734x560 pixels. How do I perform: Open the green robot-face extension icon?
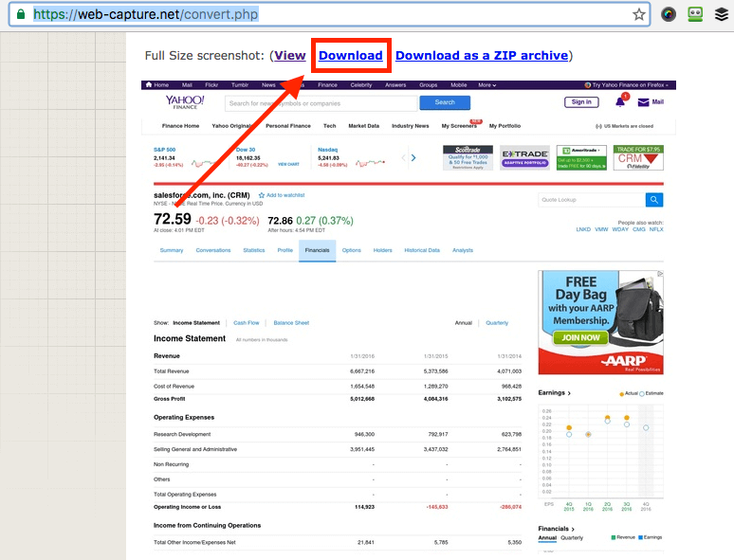695,14
